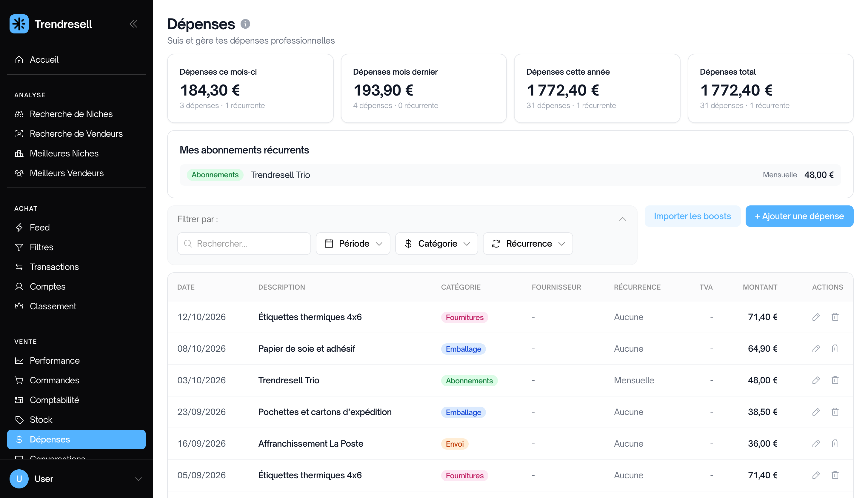Open the Récurrence filter dropdown
The height and width of the screenshot is (498, 868).
pyautogui.click(x=528, y=244)
